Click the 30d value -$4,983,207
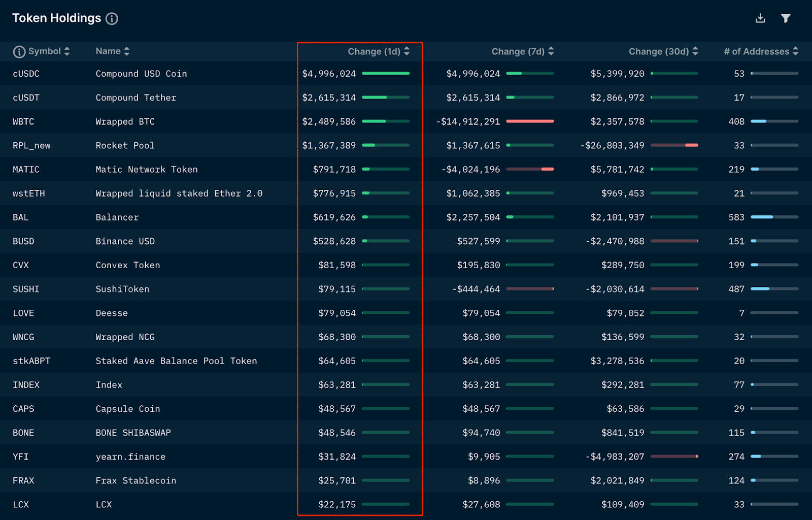 (615, 457)
